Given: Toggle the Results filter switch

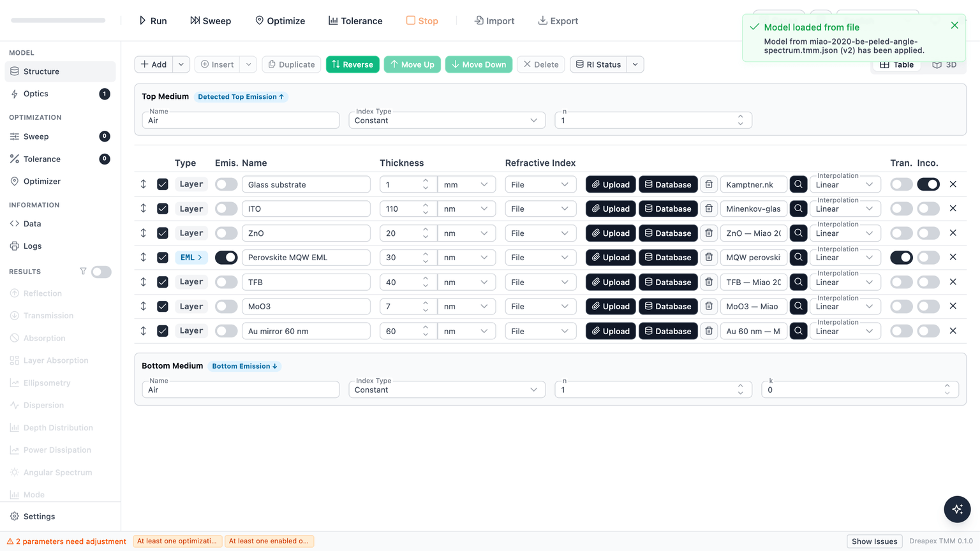Looking at the screenshot, I should click(x=101, y=272).
